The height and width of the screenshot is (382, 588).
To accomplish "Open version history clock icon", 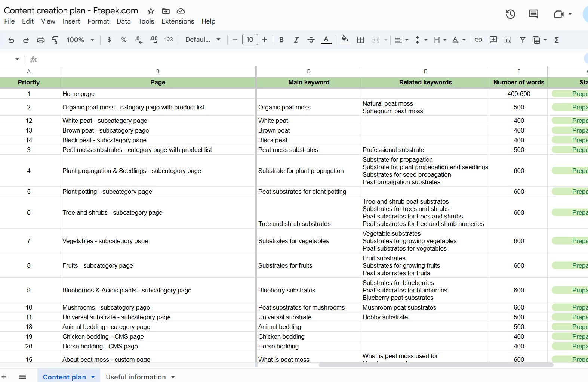I will click(510, 14).
